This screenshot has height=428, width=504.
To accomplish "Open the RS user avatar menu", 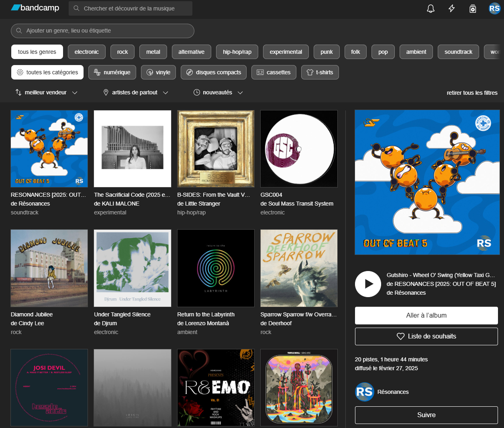I will tap(494, 8).
